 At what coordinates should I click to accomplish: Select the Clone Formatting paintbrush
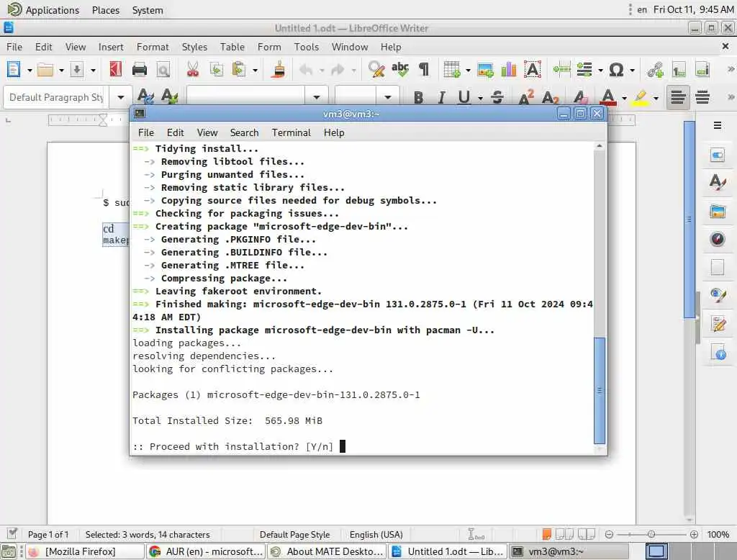click(279, 70)
